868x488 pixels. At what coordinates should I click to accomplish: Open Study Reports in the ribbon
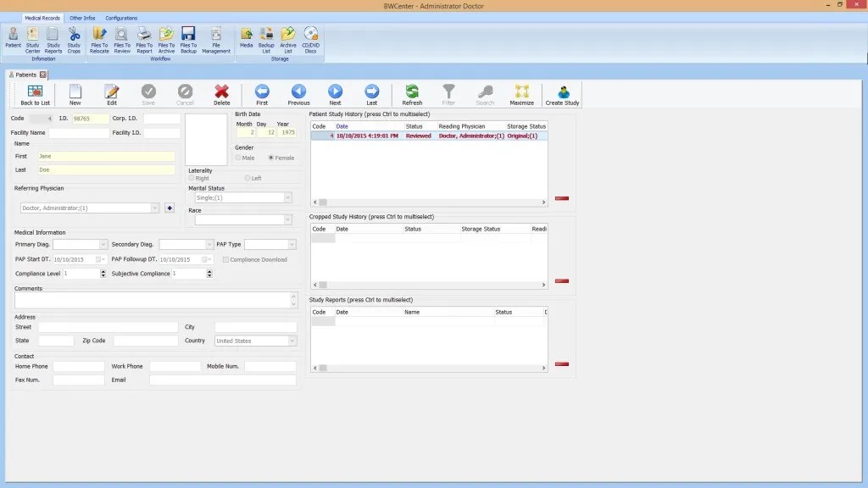point(53,41)
